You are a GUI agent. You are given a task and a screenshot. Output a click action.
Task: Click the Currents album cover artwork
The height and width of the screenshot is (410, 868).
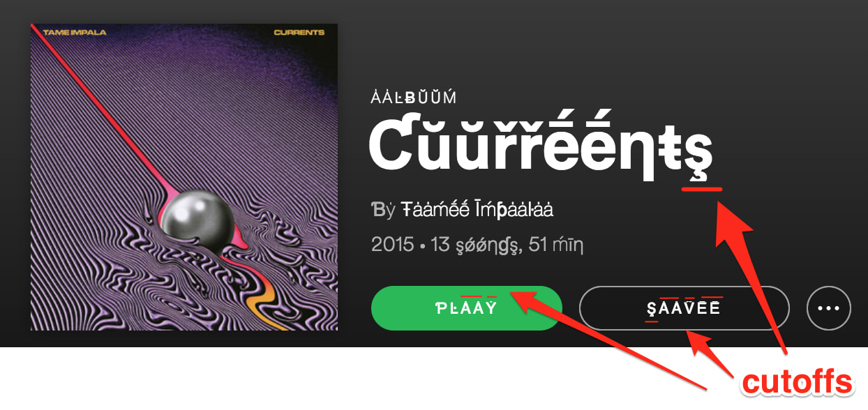184,177
